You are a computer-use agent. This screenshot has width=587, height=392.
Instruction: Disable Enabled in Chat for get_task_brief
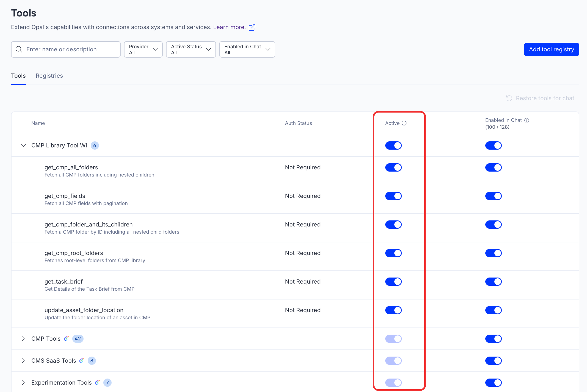493,282
